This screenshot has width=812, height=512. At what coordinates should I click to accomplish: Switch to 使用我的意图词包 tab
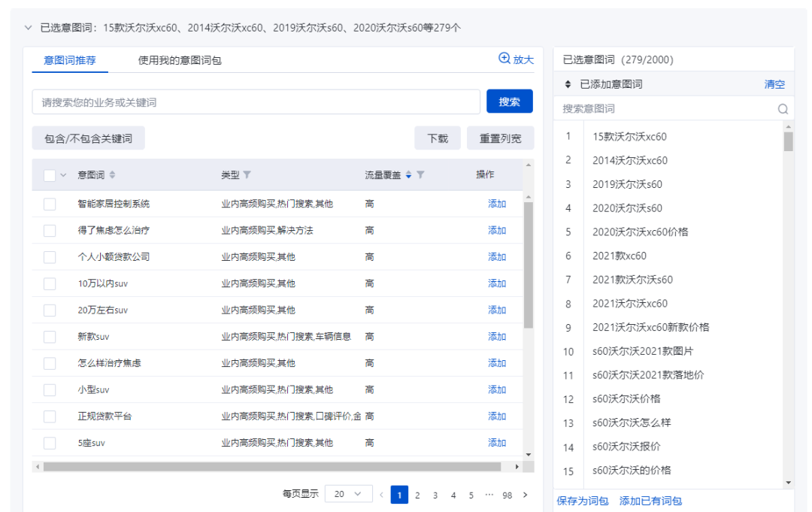[x=180, y=60]
